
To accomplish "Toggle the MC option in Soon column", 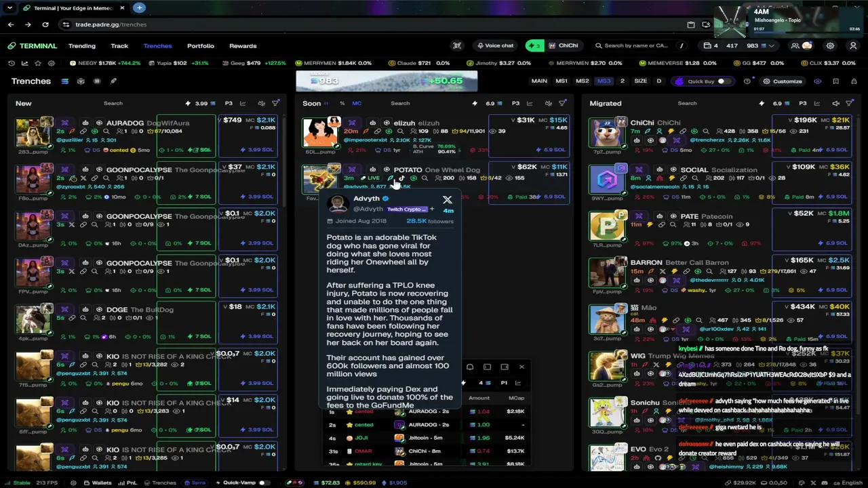I will coord(357,104).
